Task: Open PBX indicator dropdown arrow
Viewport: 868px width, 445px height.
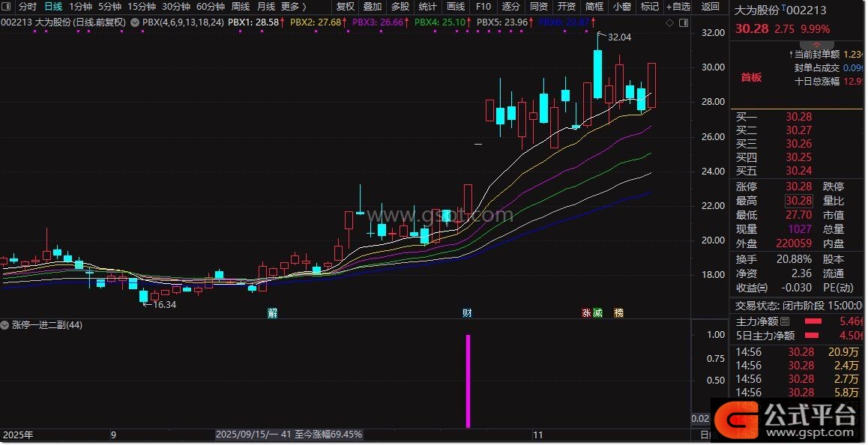Action: pyautogui.click(x=134, y=22)
